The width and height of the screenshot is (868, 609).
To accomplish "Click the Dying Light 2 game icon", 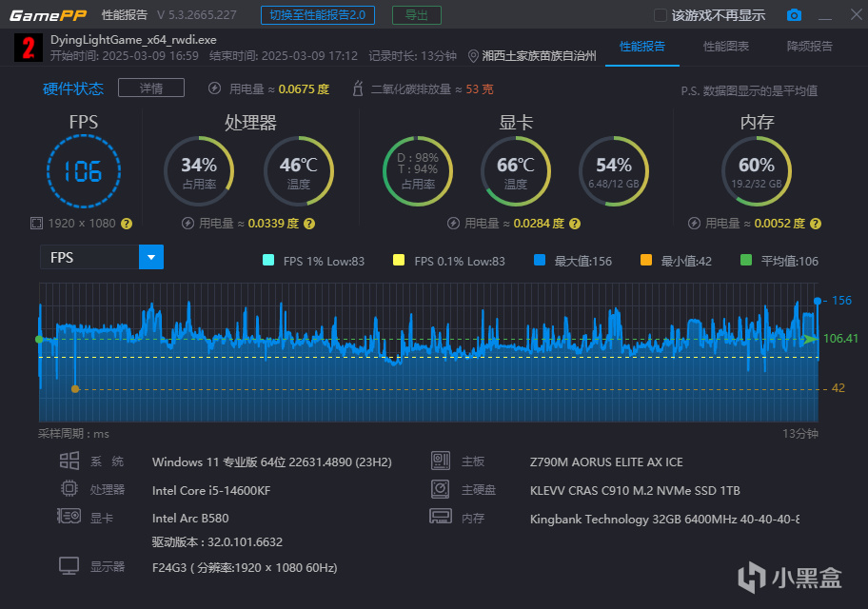I will point(29,48).
